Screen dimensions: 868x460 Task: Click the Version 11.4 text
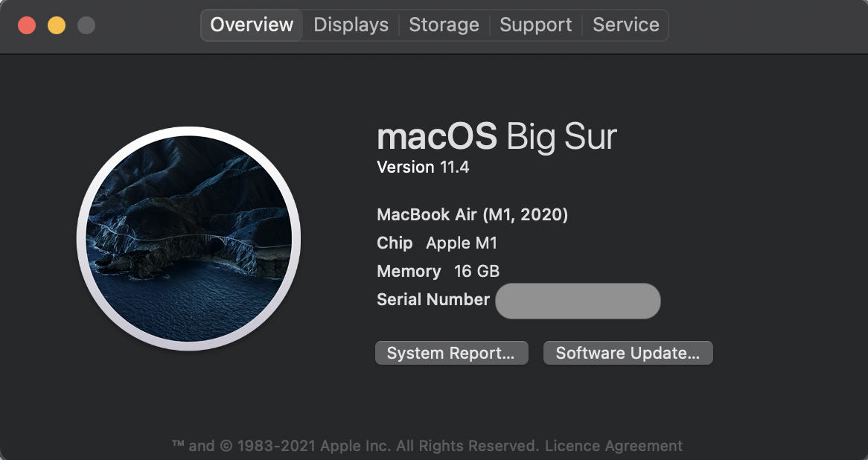click(423, 167)
